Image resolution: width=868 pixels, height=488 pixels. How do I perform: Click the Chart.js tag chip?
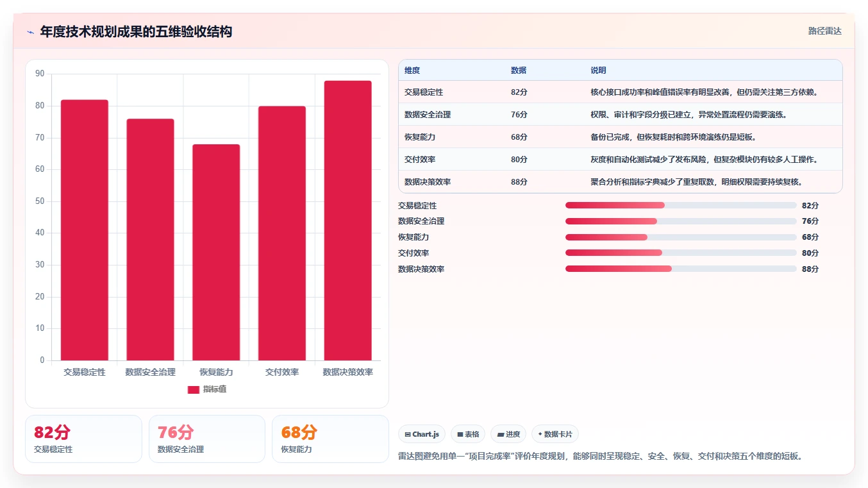coord(422,434)
